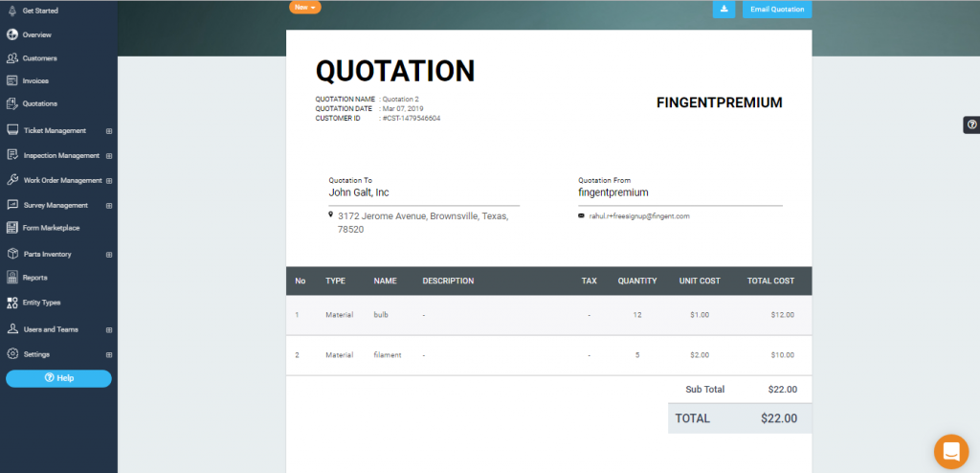This screenshot has height=473, width=980.
Task: Open the Reports page
Action: tap(35, 277)
